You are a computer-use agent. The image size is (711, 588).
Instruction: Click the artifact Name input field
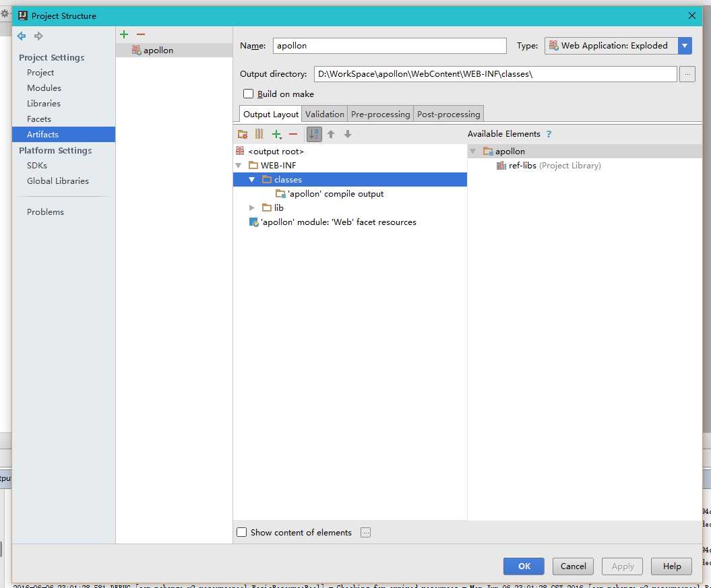tap(390, 46)
